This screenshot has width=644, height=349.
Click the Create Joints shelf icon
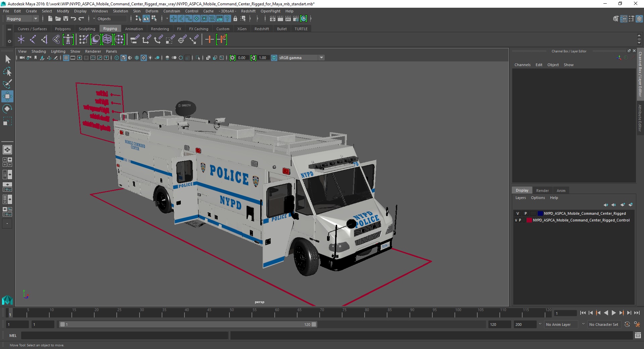pos(33,40)
